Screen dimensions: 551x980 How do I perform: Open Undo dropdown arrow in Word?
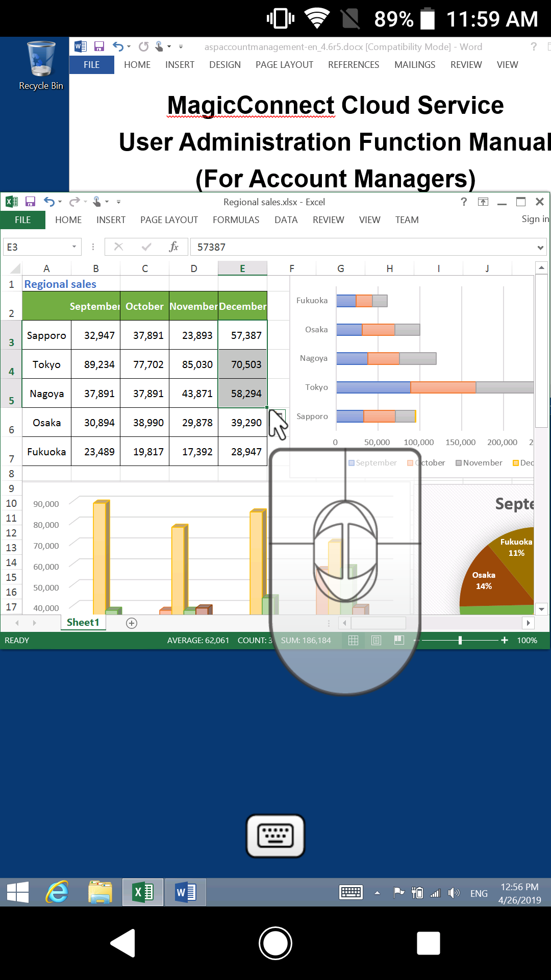pyautogui.click(x=129, y=47)
